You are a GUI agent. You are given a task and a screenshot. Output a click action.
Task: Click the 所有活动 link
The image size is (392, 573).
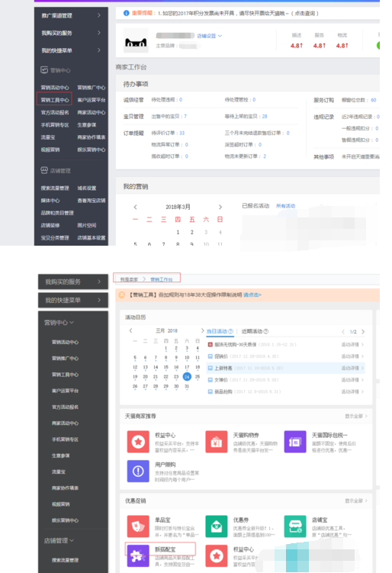click(x=285, y=206)
